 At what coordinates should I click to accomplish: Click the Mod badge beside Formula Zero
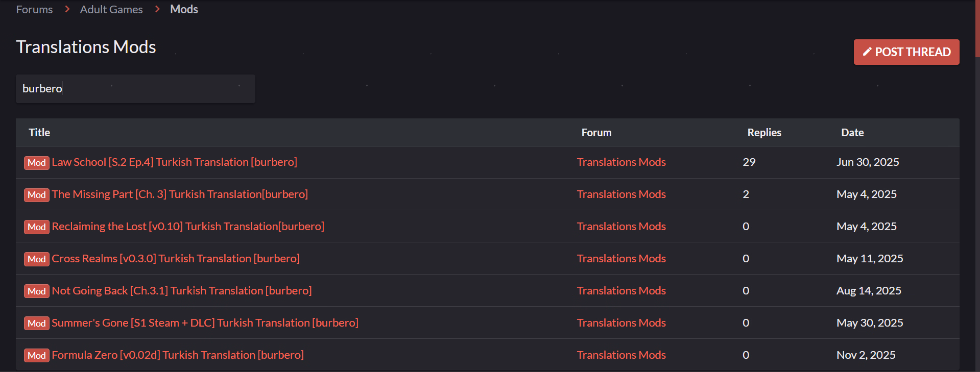tap(37, 356)
